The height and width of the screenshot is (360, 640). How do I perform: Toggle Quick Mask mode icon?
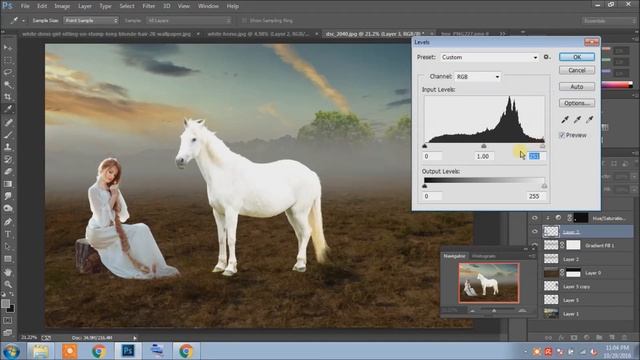tap(8, 320)
